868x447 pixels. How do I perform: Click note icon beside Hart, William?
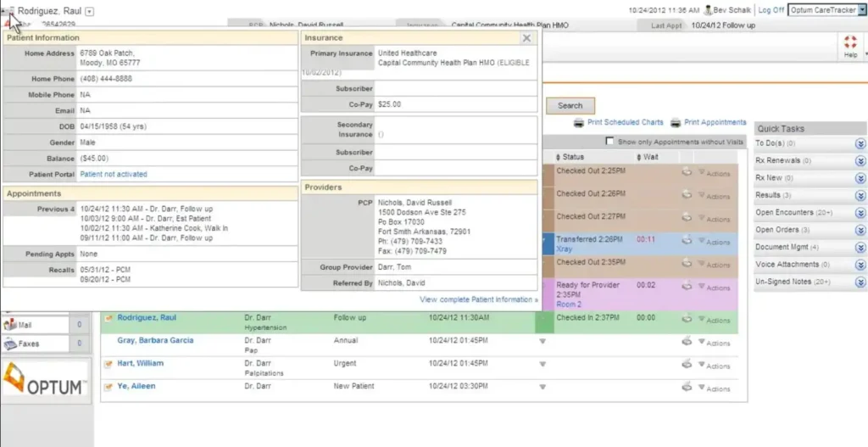coord(108,364)
